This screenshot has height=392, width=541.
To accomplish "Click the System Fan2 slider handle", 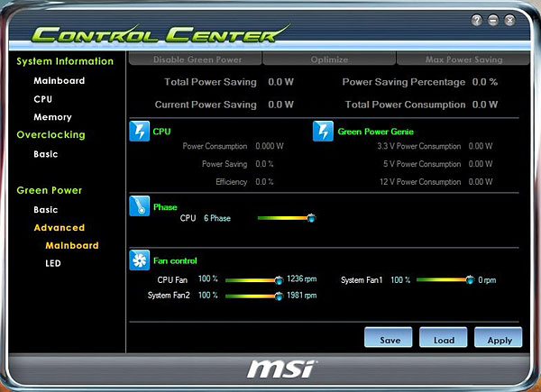I will point(279,296).
